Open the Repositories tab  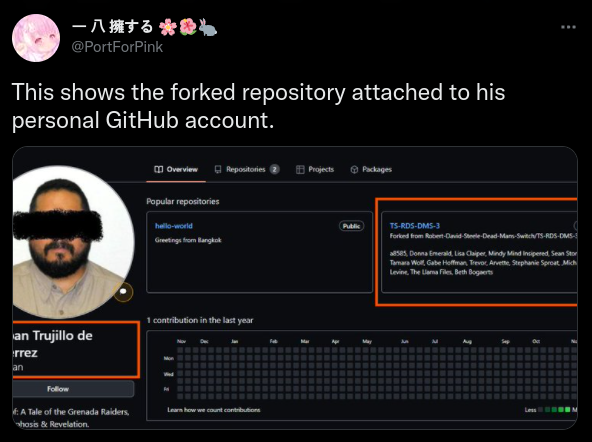coord(247,169)
